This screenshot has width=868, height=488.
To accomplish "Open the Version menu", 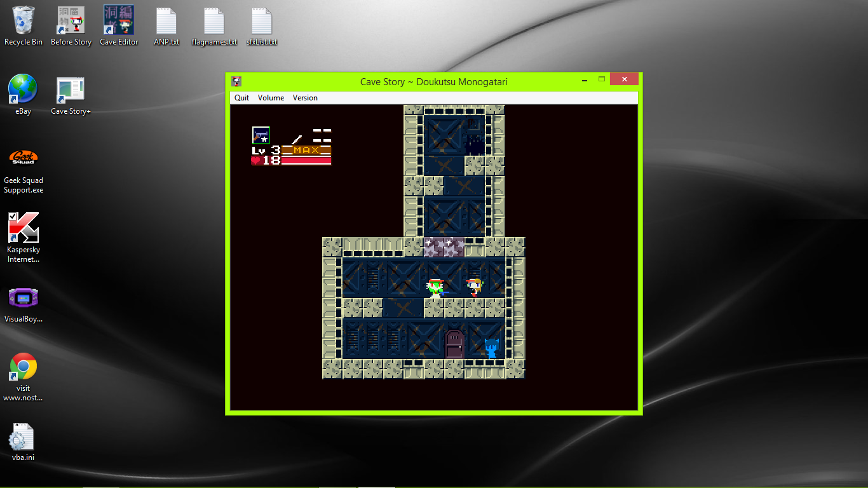I will [x=305, y=98].
